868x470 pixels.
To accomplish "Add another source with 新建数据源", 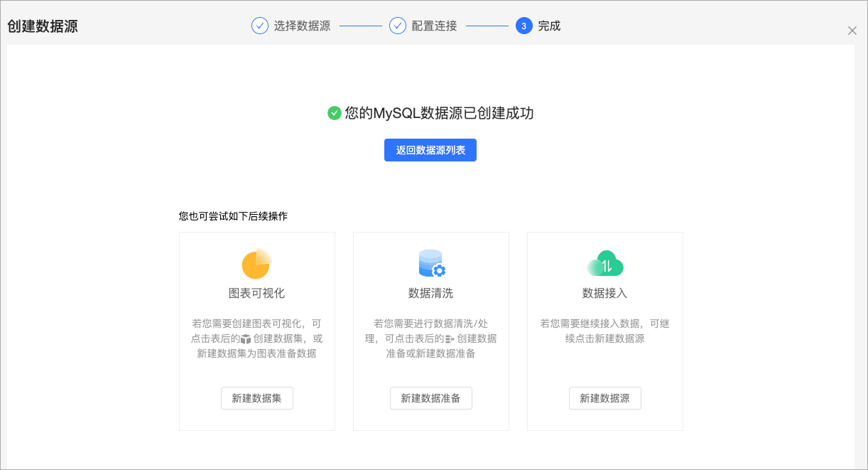I will click(605, 398).
